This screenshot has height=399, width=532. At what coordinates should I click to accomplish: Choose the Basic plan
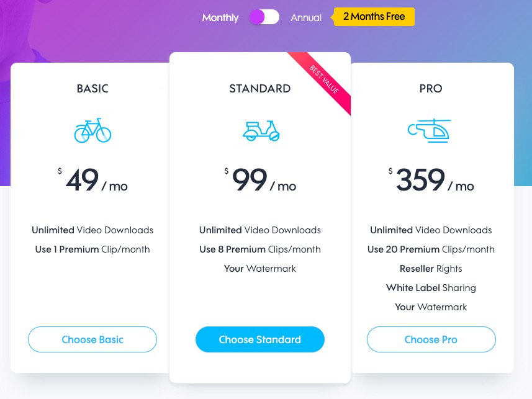[x=92, y=339]
